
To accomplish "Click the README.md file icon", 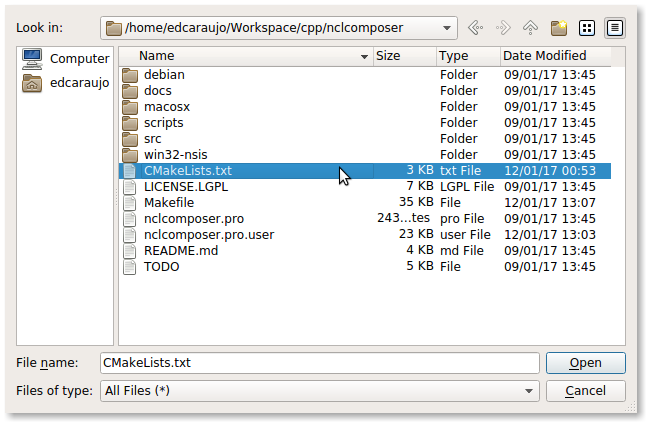I will pyautogui.click(x=130, y=251).
